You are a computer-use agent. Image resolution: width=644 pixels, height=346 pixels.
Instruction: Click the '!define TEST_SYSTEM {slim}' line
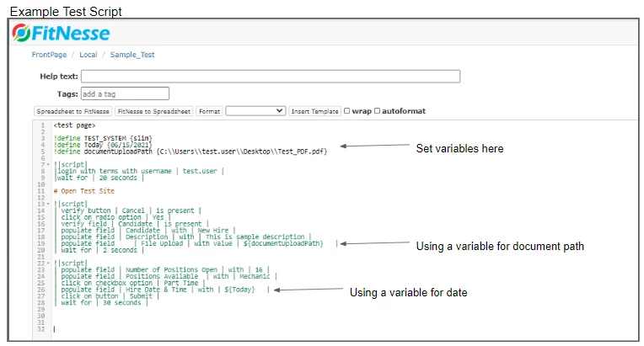[103, 138]
